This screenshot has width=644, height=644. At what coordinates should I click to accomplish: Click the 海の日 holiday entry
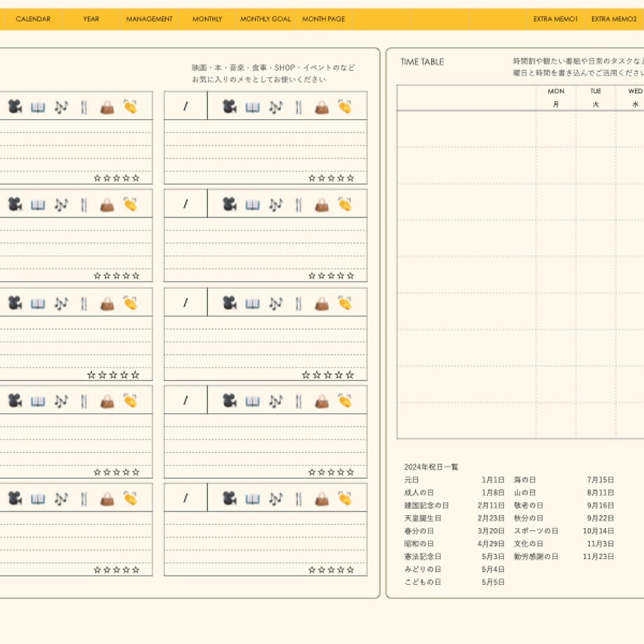[x=524, y=479]
